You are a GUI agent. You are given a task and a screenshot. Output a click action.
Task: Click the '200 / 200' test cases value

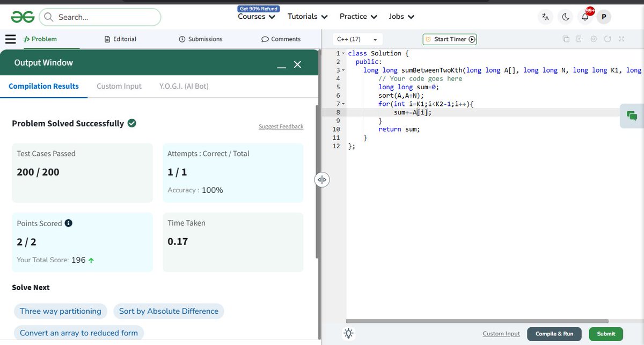pyautogui.click(x=38, y=172)
